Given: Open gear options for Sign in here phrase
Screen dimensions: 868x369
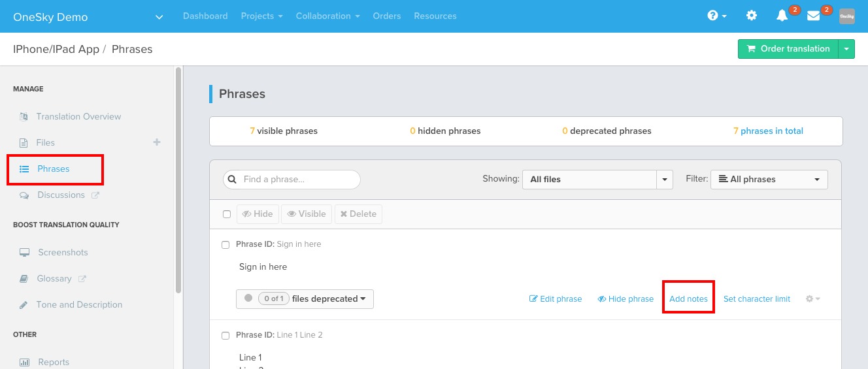Looking at the screenshot, I should click(x=812, y=299).
